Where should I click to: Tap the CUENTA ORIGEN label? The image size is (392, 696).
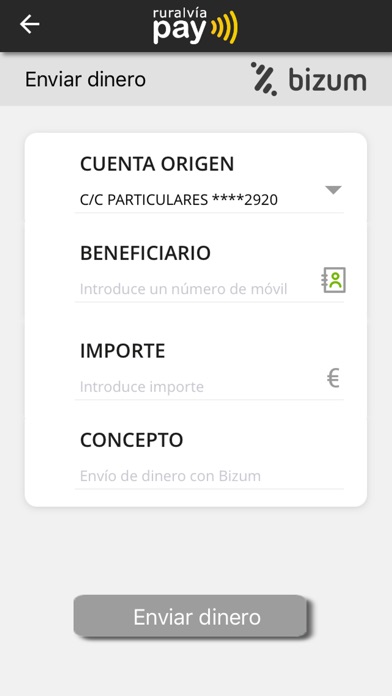(x=157, y=164)
